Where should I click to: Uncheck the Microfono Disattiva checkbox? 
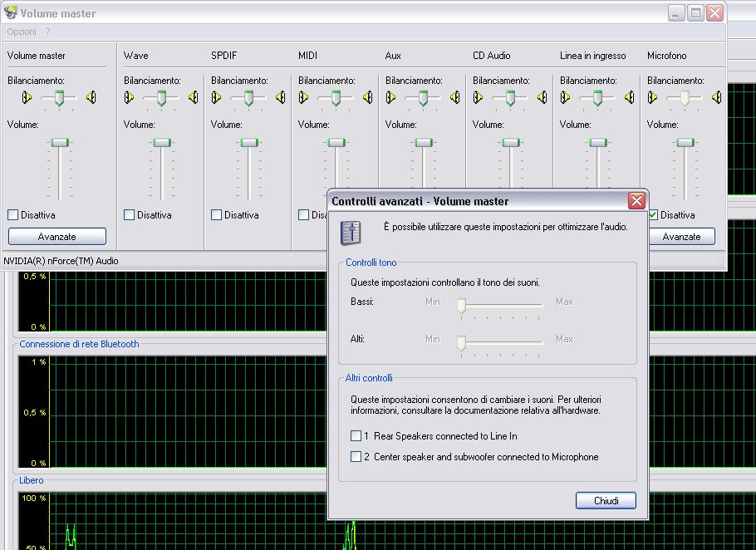653,215
